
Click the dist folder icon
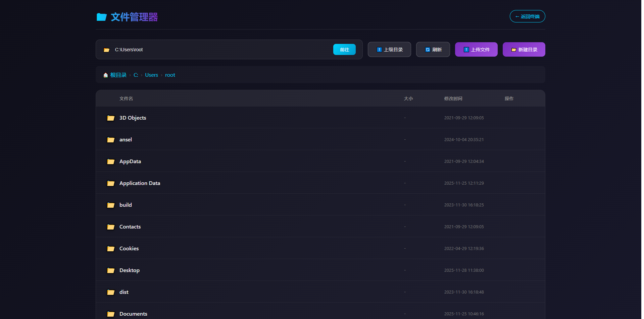(x=111, y=292)
